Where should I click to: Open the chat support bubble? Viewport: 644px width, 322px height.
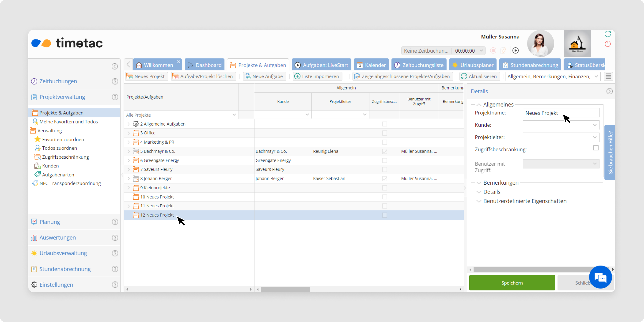600,277
